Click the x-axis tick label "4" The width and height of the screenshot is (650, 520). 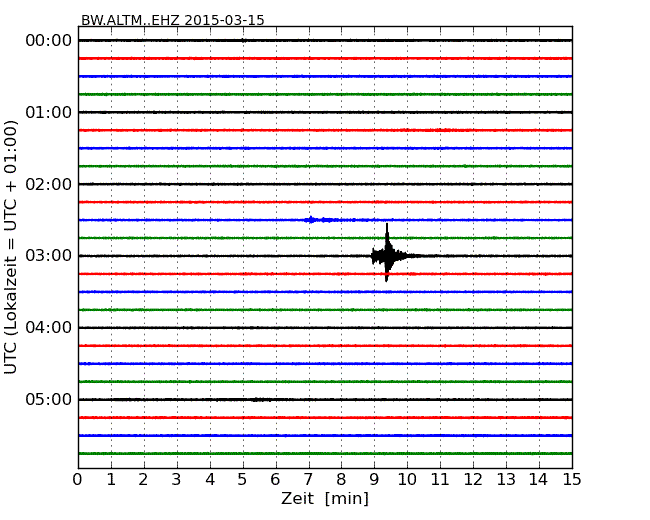(209, 480)
